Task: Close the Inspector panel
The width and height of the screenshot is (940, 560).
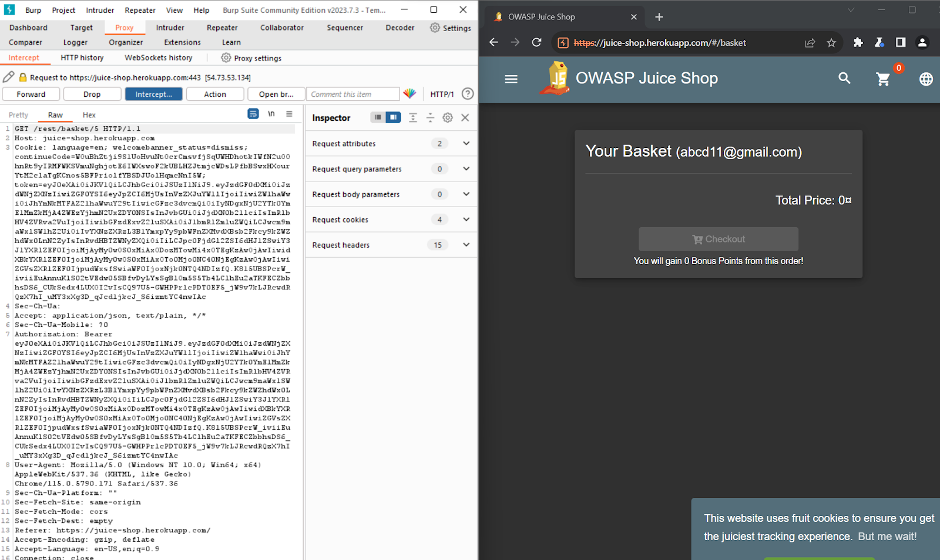Action: [x=465, y=117]
